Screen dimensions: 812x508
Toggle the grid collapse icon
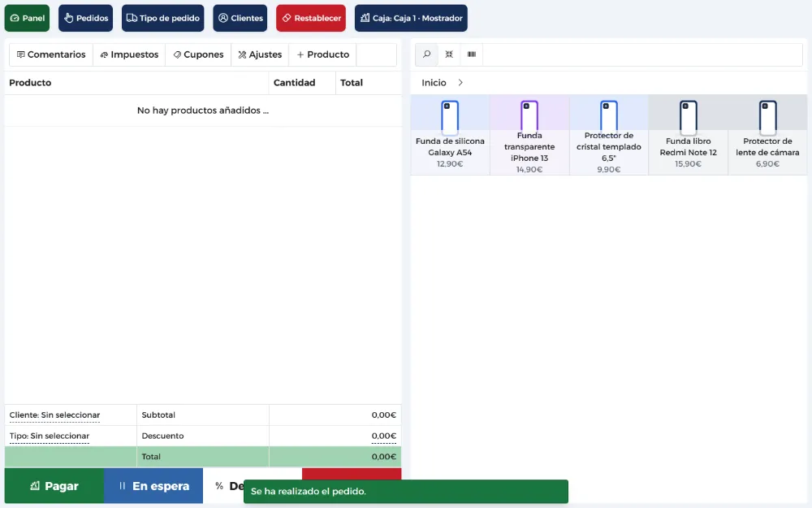(x=449, y=54)
